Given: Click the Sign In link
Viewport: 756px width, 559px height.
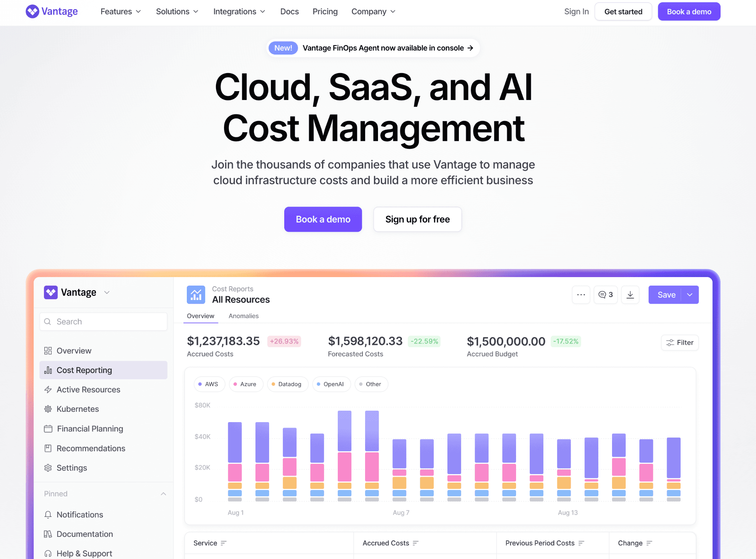Looking at the screenshot, I should tap(576, 11).
